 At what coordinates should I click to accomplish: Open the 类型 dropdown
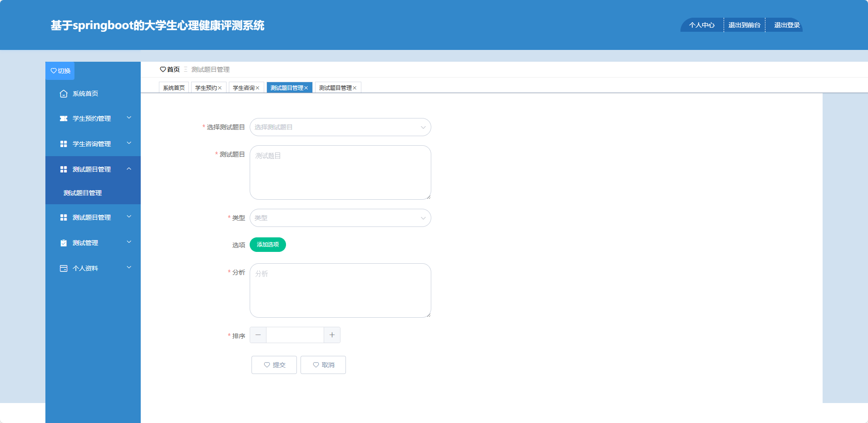[x=340, y=218]
